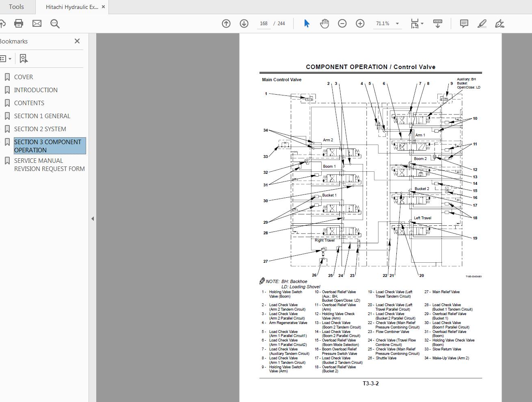
Task: Activate the Select tool
Action: pos(307,23)
